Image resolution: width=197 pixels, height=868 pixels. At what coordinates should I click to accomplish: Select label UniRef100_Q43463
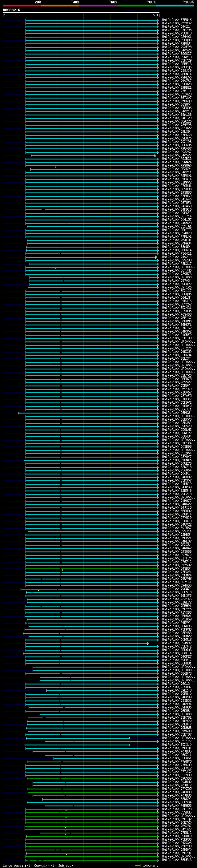coord(176,206)
